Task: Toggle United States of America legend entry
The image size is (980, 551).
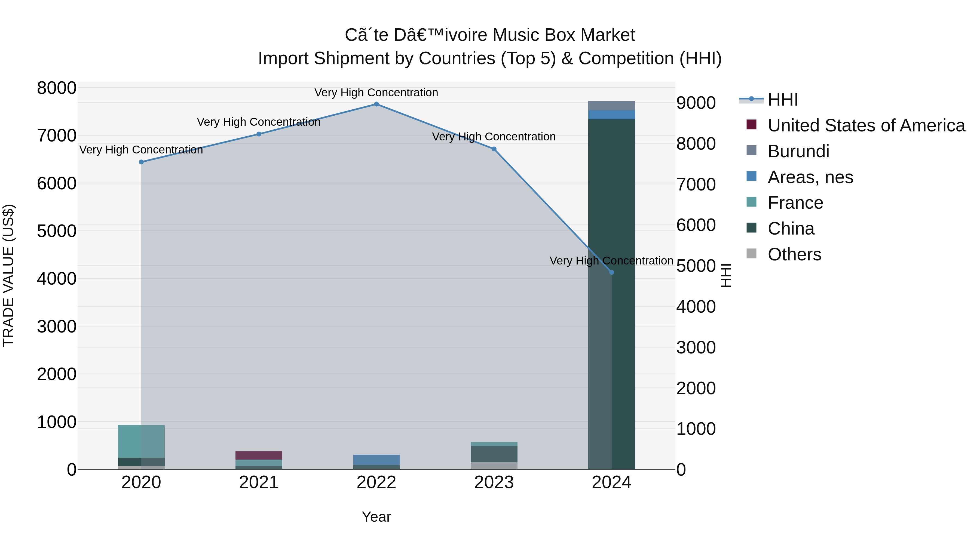Action: click(856, 125)
